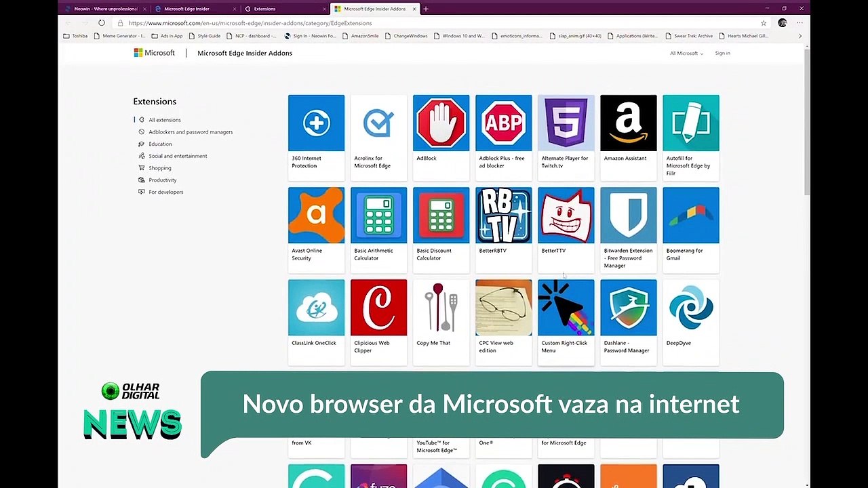Open the BetterTTV extension icon
The width and height of the screenshot is (868, 488).
tap(566, 215)
